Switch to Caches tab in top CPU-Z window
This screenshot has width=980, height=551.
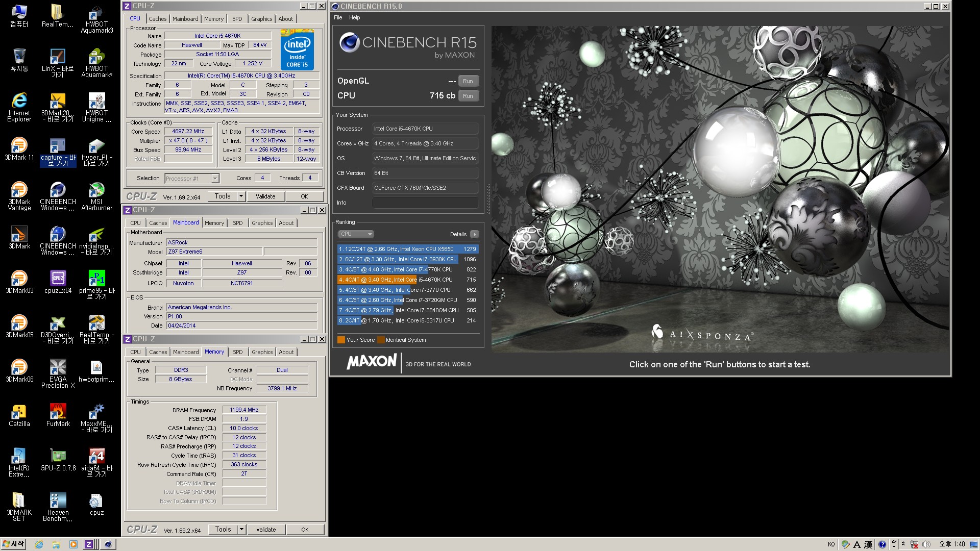click(158, 19)
